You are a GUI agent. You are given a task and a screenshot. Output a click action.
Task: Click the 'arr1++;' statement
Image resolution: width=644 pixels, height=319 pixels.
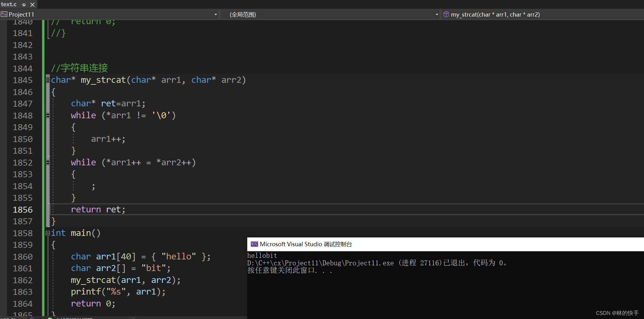click(x=108, y=139)
